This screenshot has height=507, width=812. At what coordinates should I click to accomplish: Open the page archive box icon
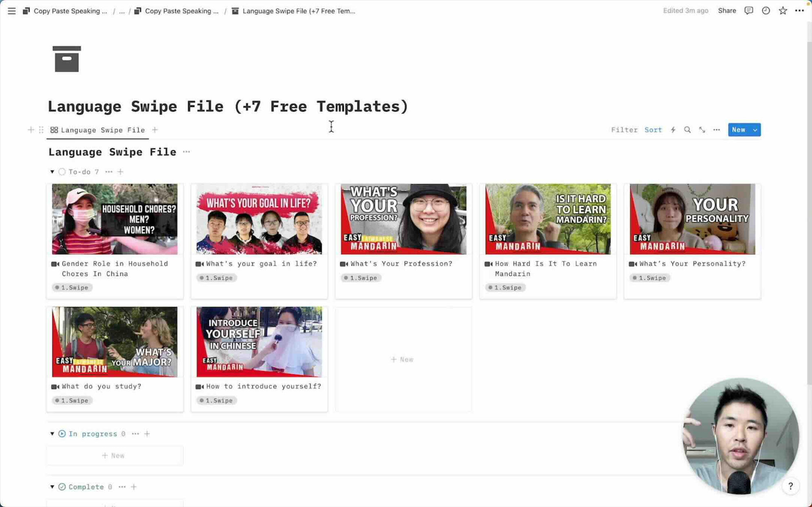tap(67, 59)
